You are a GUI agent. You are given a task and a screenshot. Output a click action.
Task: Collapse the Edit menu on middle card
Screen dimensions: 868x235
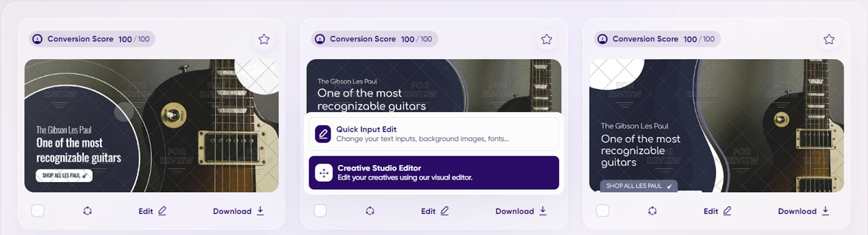click(435, 211)
